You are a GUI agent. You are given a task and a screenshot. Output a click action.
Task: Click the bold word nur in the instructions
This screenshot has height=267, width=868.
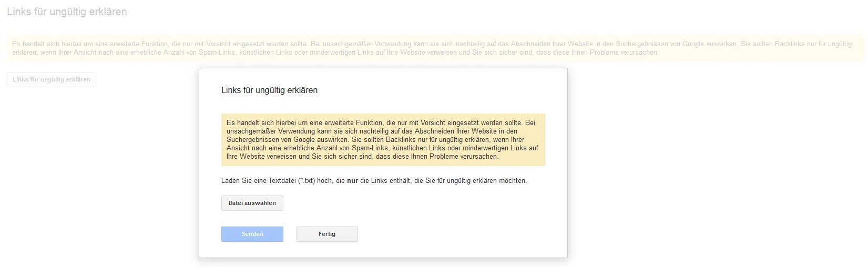352,181
